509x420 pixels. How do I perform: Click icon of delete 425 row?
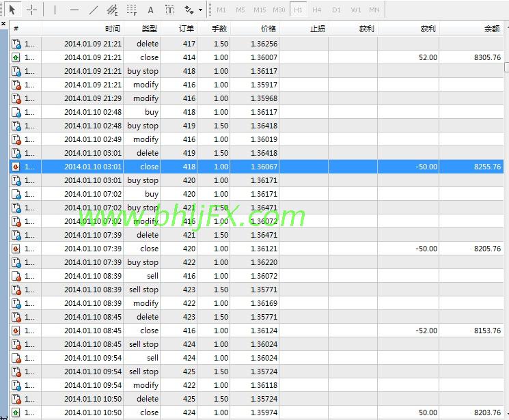point(16,399)
